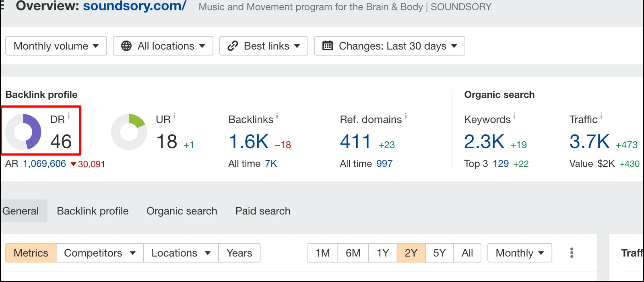Open the Monthly interval dropdown
The height and width of the screenshot is (282, 644).
pyautogui.click(x=520, y=253)
